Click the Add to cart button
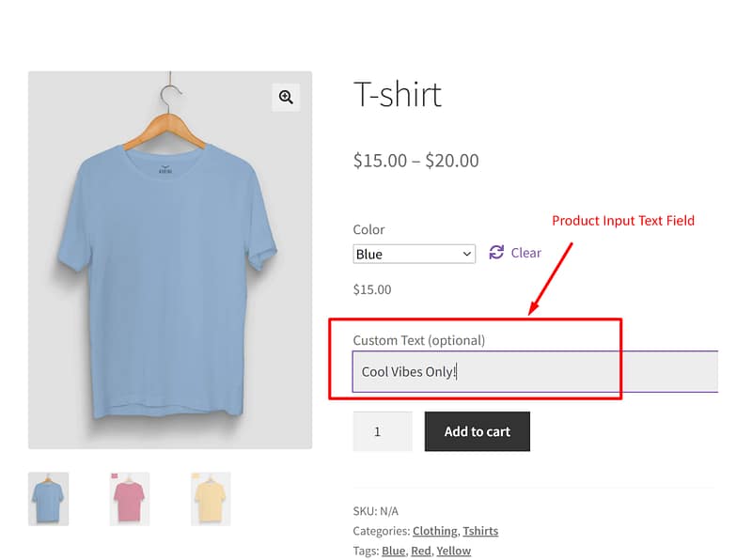Image resolution: width=752 pixels, height=560 pixels. tap(477, 431)
